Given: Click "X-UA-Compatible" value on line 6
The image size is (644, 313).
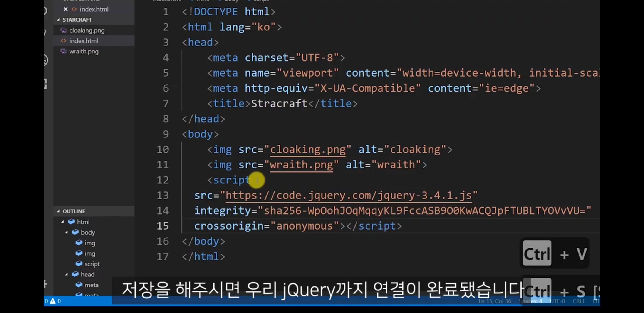Looking at the screenshot, I should click(367, 88).
